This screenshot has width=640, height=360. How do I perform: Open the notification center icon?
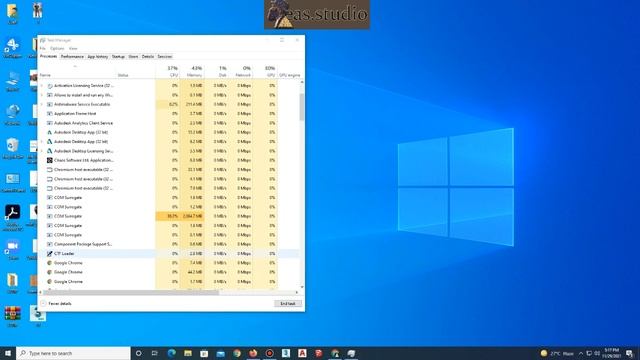pos(629,353)
